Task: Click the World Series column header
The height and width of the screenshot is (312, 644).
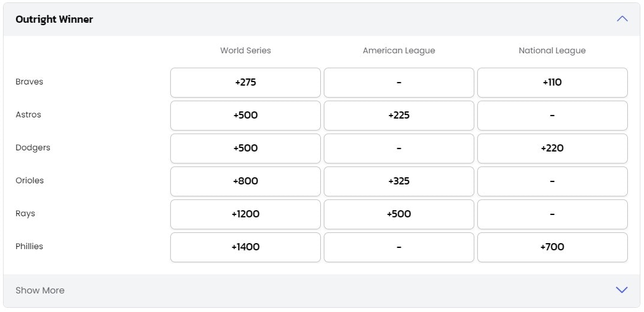Action: tap(246, 50)
